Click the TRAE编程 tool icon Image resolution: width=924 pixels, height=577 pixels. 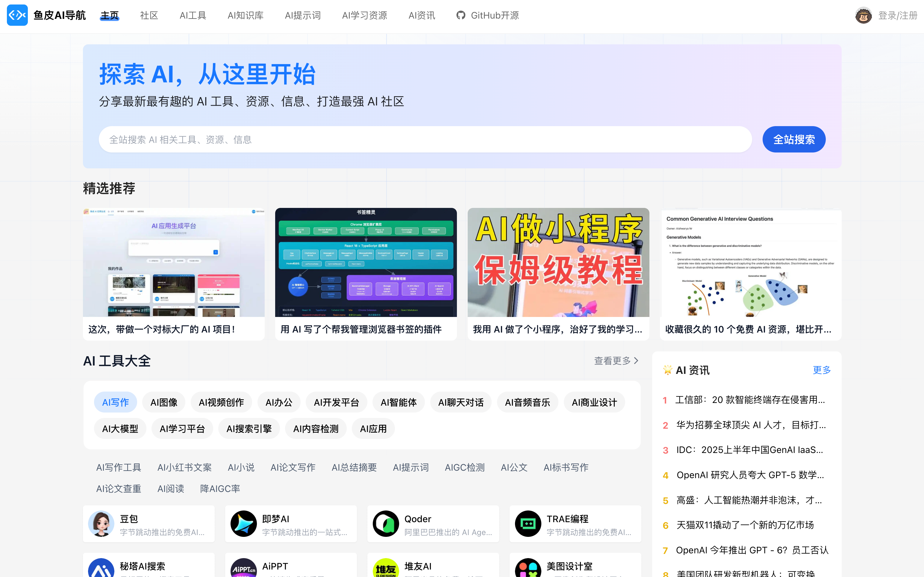(x=528, y=524)
